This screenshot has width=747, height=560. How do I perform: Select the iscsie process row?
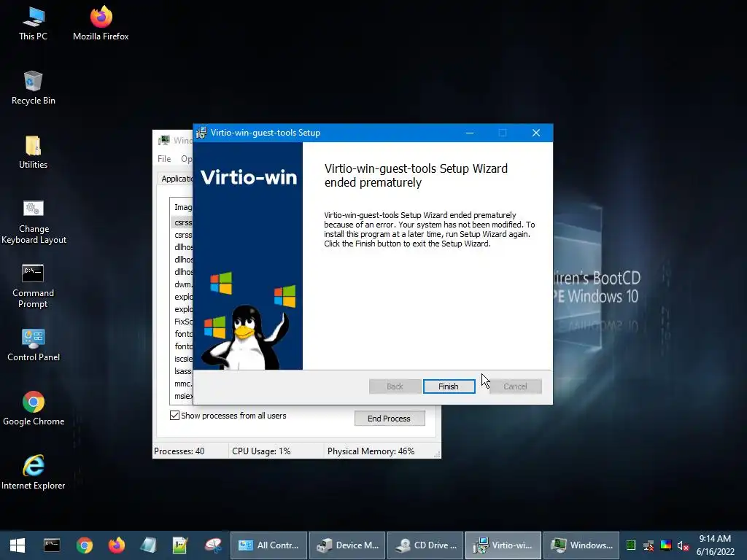(183, 359)
